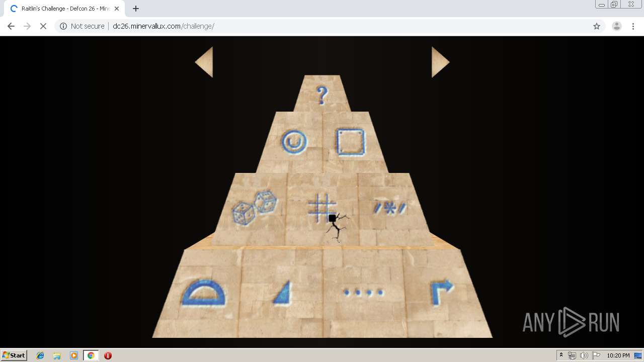Open the Windows Start menu
644x362 pixels.
(14, 355)
